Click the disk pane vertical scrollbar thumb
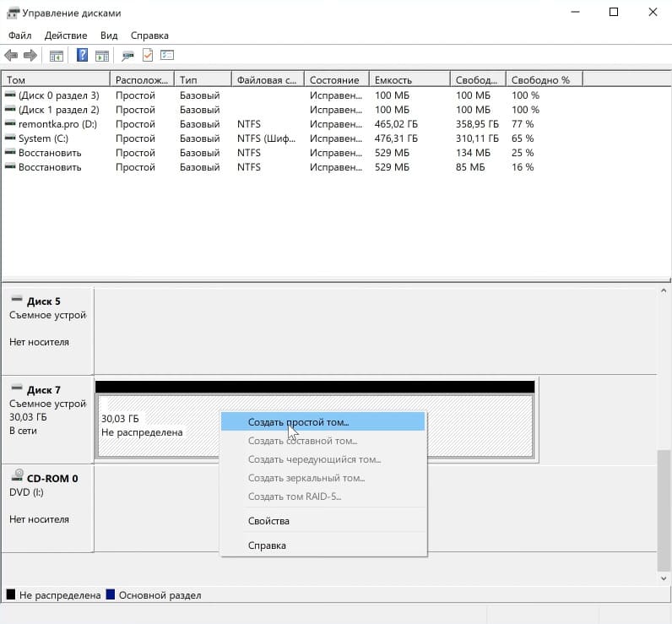This screenshot has height=624, width=672. pyautogui.click(x=664, y=510)
